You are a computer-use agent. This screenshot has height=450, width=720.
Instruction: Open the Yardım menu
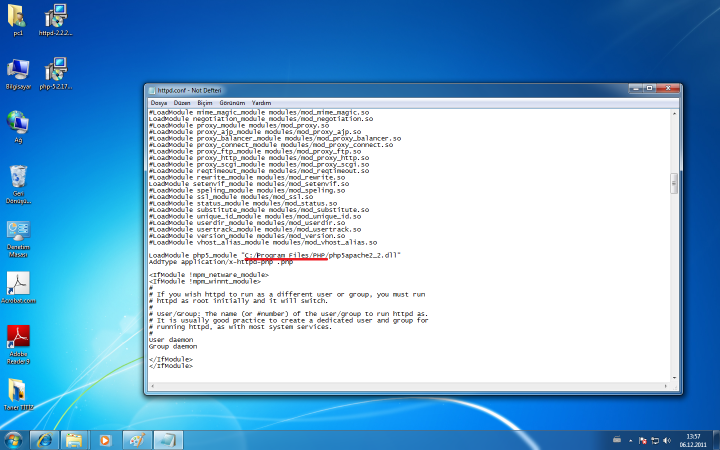261,102
